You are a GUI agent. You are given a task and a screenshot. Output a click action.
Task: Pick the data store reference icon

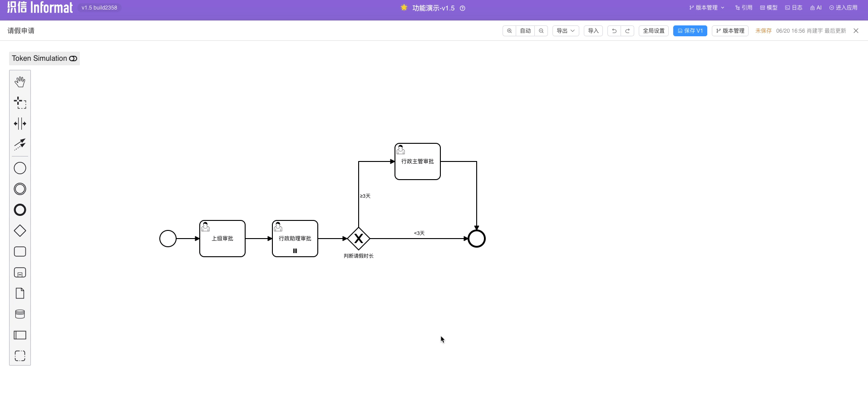click(x=20, y=314)
